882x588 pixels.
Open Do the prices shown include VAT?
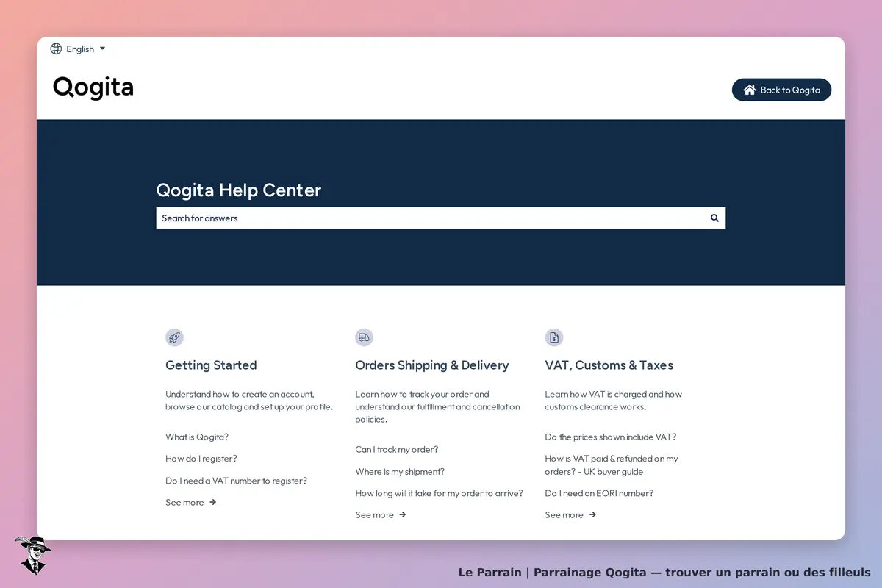pos(611,437)
